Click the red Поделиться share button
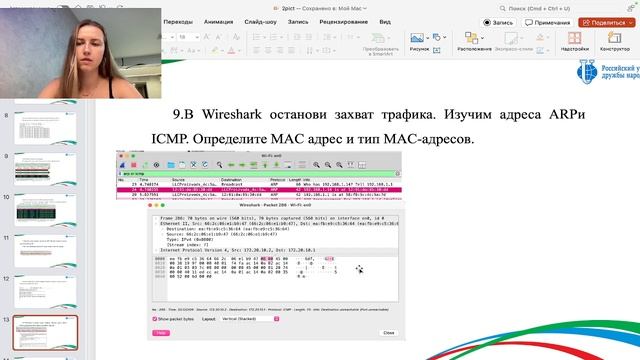Viewport: 640px width, 360px height. [607, 23]
